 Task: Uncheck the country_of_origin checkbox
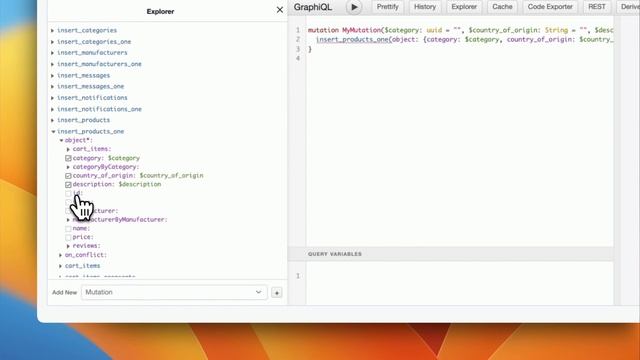pyautogui.click(x=68, y=176)
